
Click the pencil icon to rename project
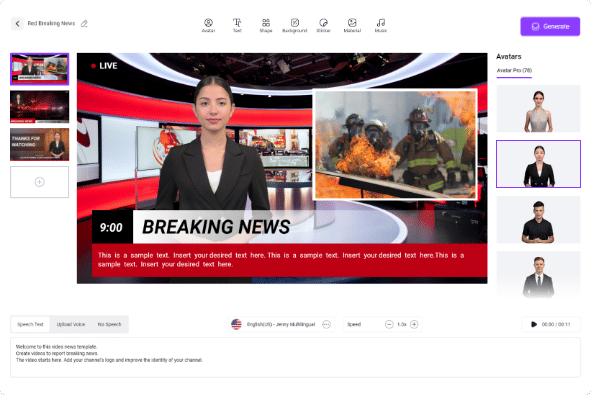tap(84, 23)
